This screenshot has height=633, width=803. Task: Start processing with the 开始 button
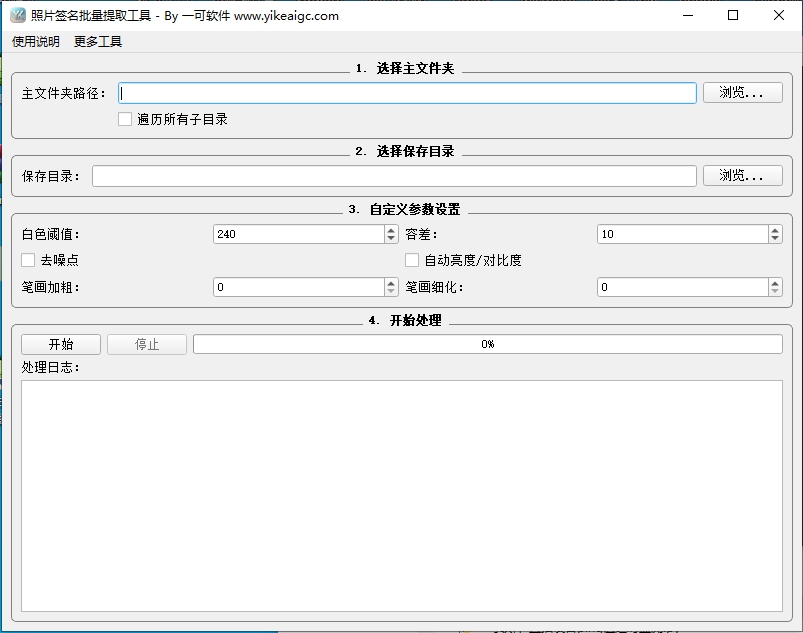click(x=61, y=345)
